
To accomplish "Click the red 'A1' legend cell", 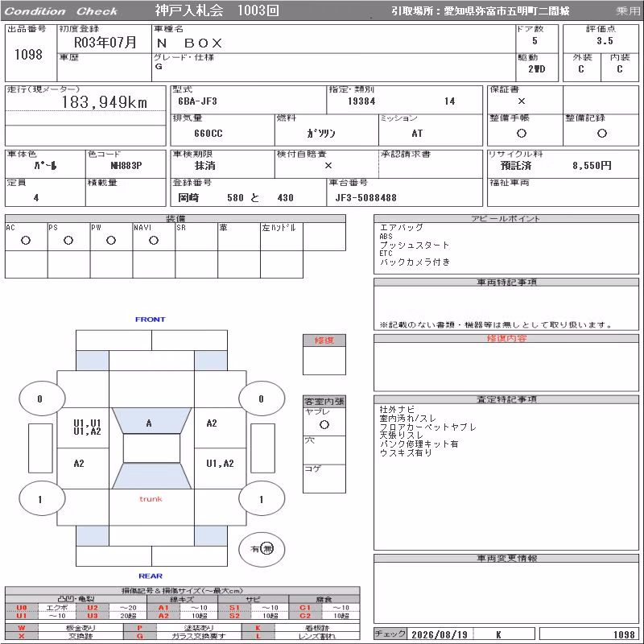I will coord(163,608).
